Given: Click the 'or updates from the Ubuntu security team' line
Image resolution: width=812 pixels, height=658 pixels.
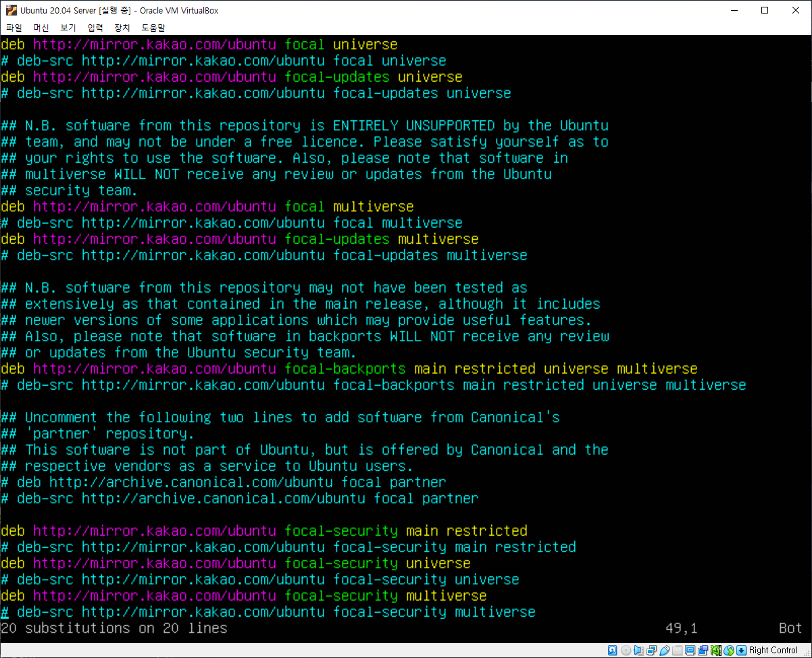Looking at the screenshot, I should 178,353.
